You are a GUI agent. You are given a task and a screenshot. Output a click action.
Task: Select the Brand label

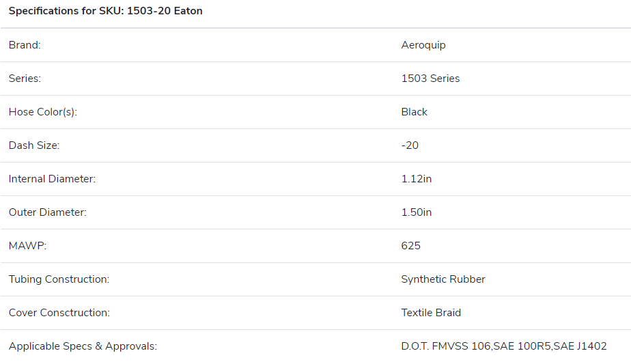(x=25, y=44)
